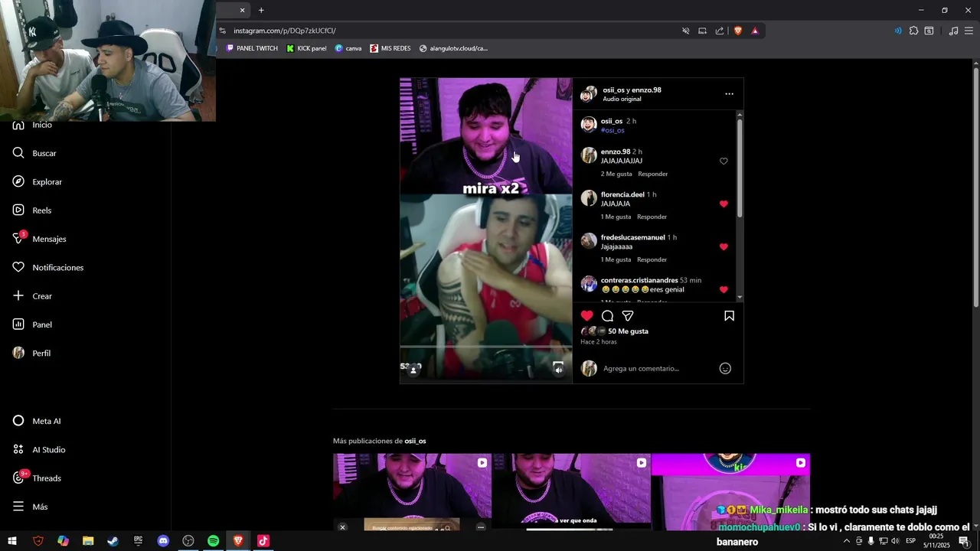The image size is (980, 551).
Task: Open post options three-dot menu
Action: tap(729, 94)
